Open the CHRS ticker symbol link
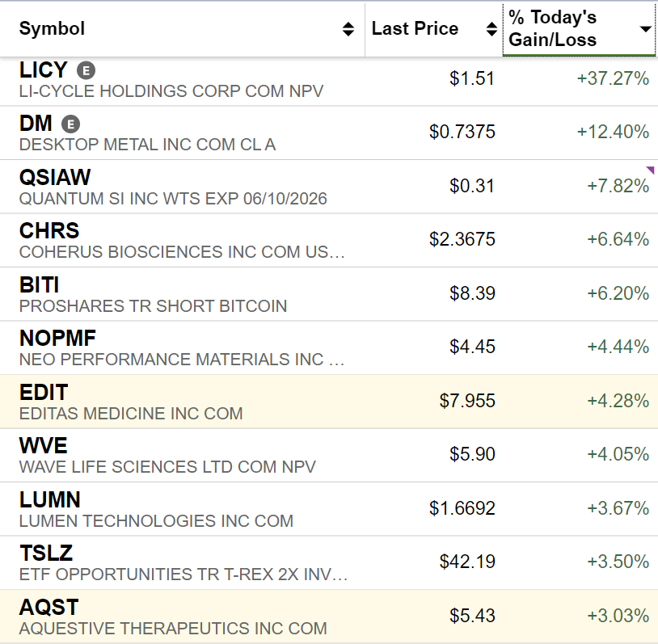This screenshot has width=658, height=644. (49, 231)
